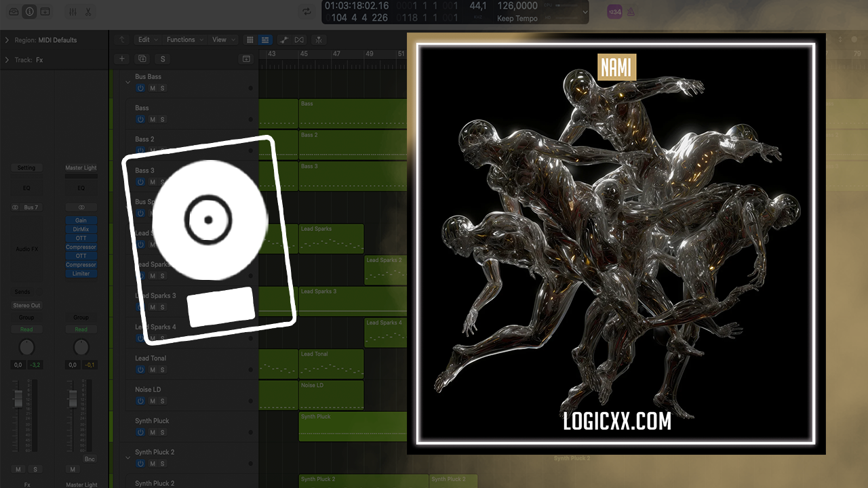Click the Cycle loop button
868x488 pixels.
(307, 12)
